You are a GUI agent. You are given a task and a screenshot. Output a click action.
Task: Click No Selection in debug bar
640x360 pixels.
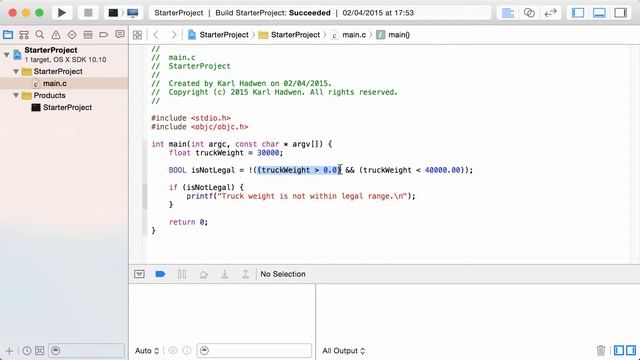(283, 274)
